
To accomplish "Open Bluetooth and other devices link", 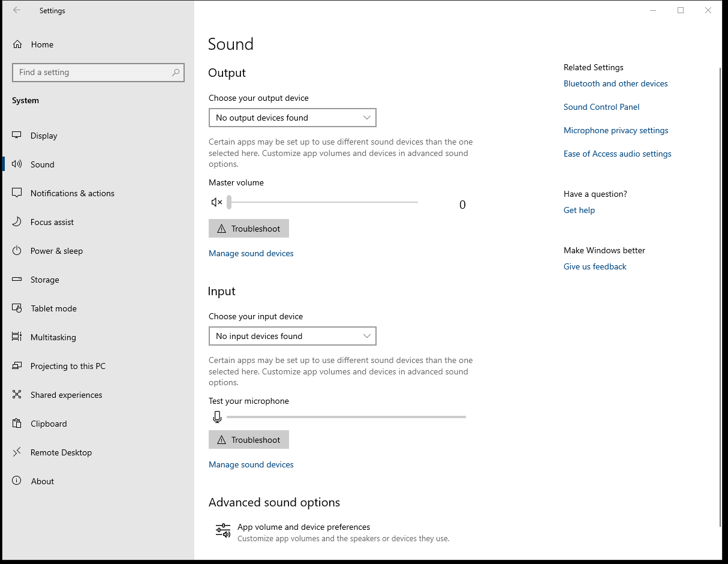I will (x=615, y=83).
